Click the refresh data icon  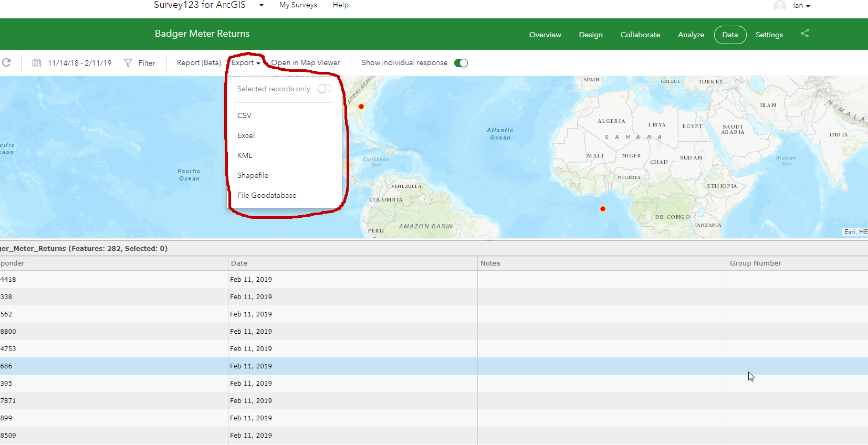tap(6, 62)
